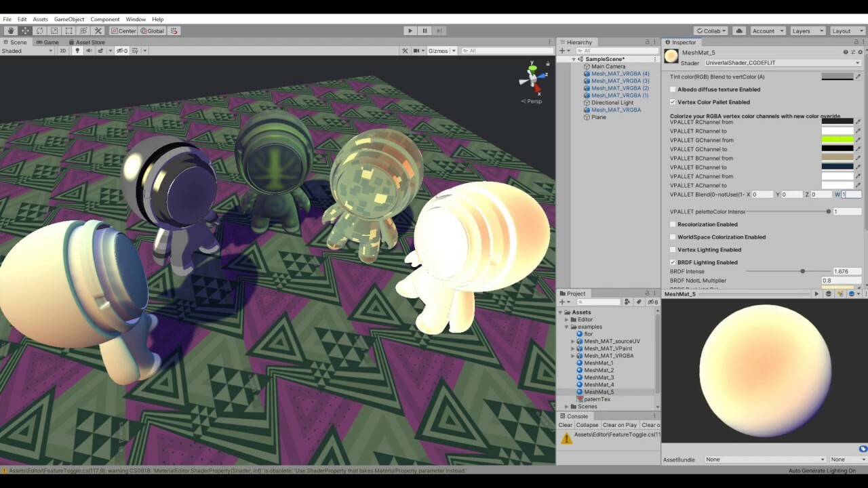Toggle the preview lighting icon

pyautogui.click(x=840, y=294)
